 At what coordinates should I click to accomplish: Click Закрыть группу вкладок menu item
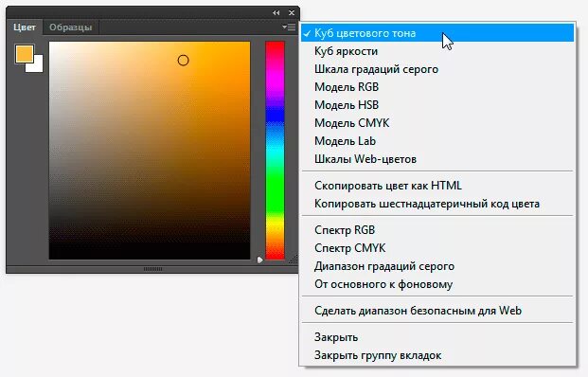(437, 355)
